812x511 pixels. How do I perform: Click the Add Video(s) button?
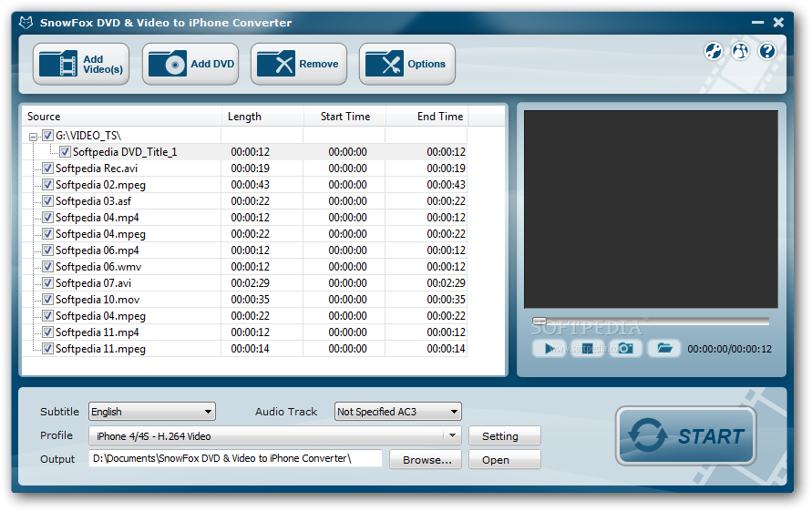[x=81, y=64]
